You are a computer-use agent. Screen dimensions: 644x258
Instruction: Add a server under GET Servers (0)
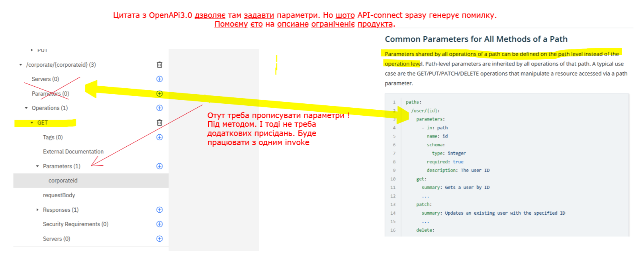point(159,239)
